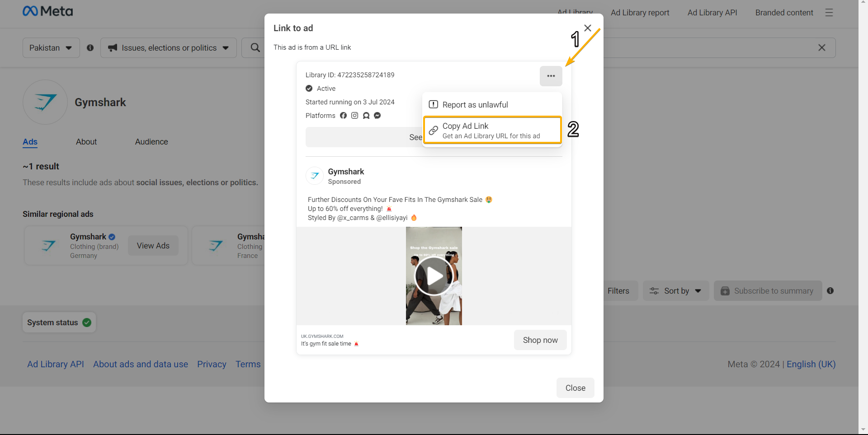Open the About tab
The width and height of the screenshot is (868, 435).
(86, 142)
